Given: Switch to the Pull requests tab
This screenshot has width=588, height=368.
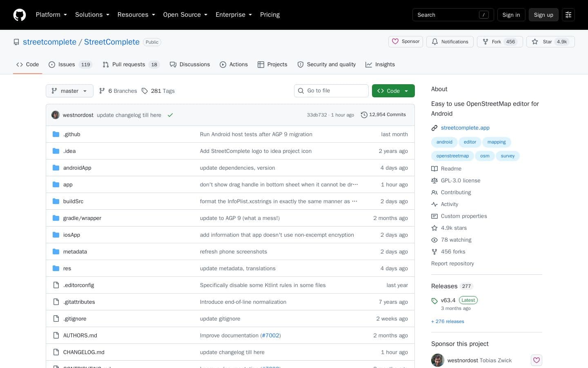Looking at the screenshot, I should pos(131,65).
